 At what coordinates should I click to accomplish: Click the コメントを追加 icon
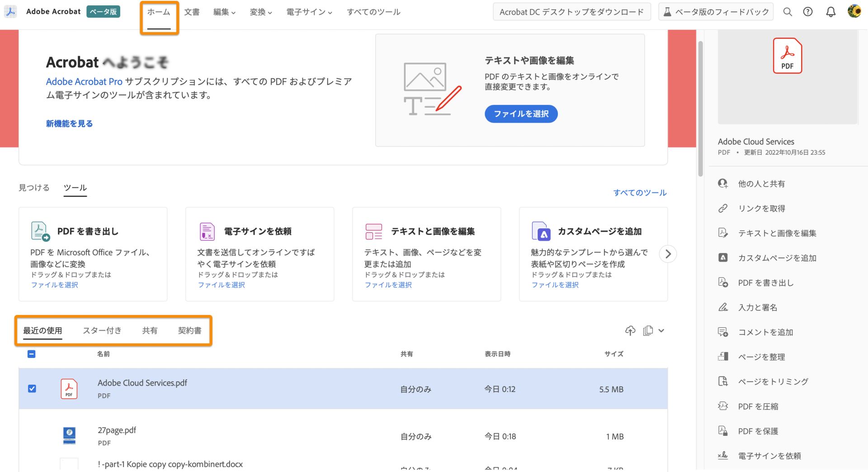723,332
